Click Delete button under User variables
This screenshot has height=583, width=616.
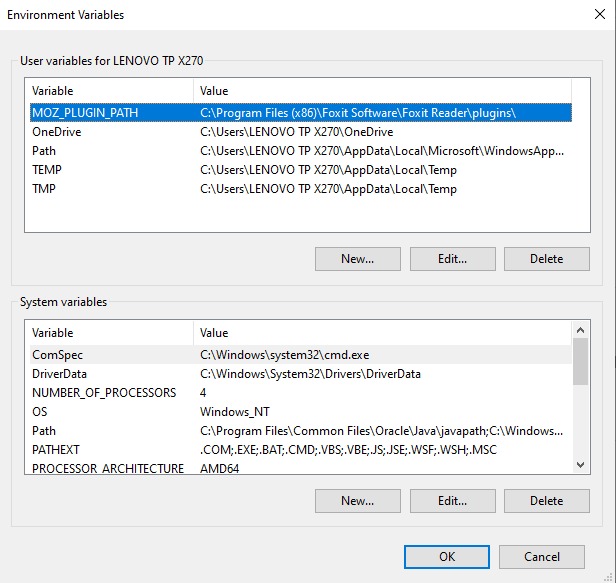pos(546,259)
